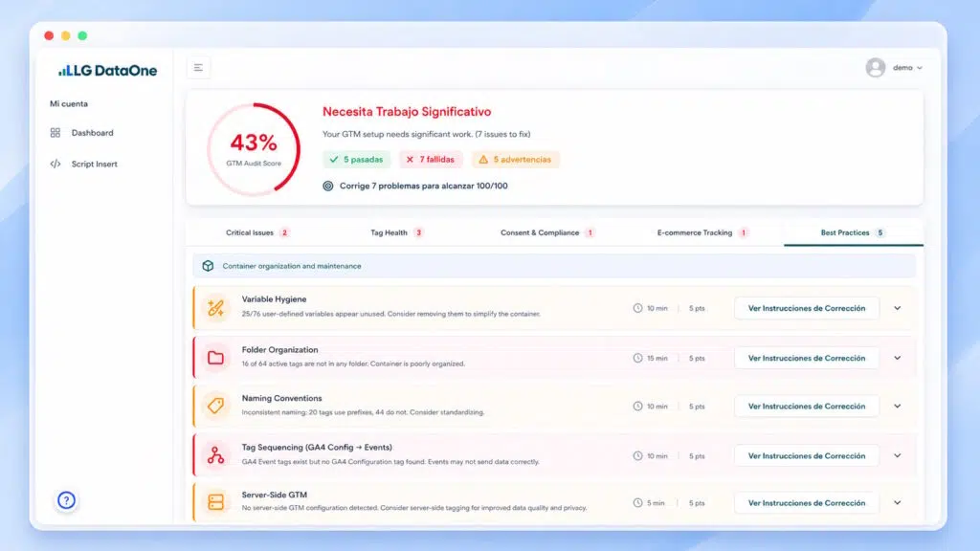The width and height of the screenshot is (980, 551).
Task: View fix instructions for Server-Side GTM
Action: point(806,503)
